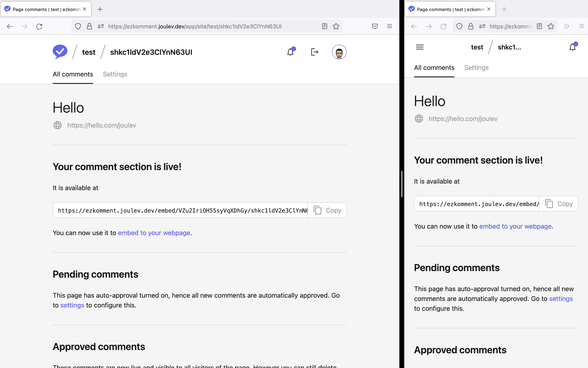Click the embed URL field in right window
The image size is (588, 368).
[x=477, y=204]
